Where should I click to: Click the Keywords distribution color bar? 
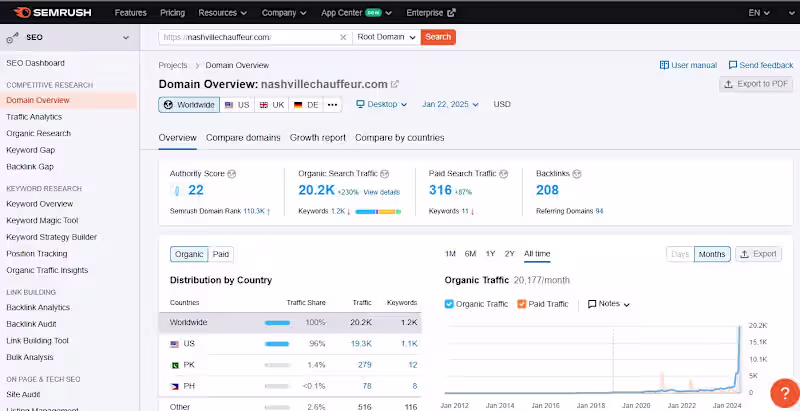click(377, 211)
